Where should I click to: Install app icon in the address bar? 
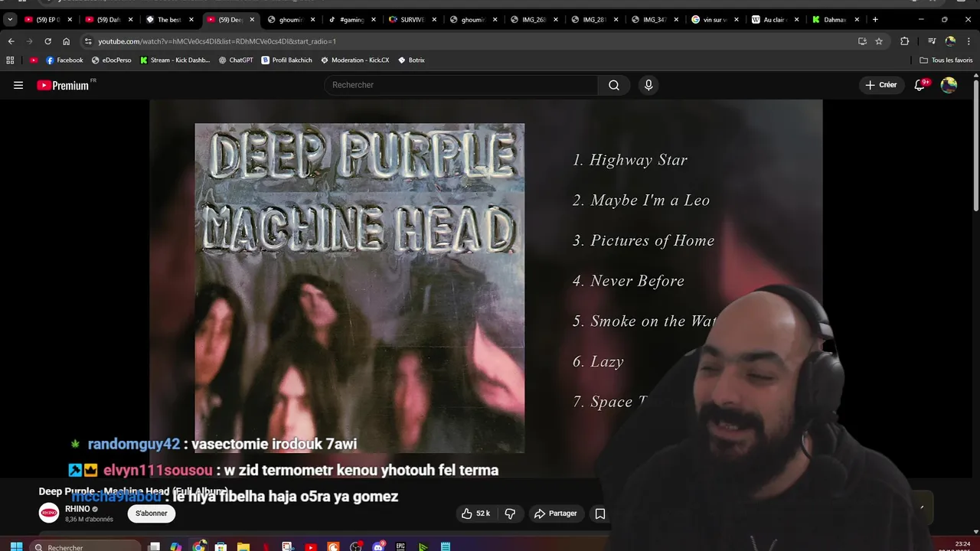[x=862, y=41]
